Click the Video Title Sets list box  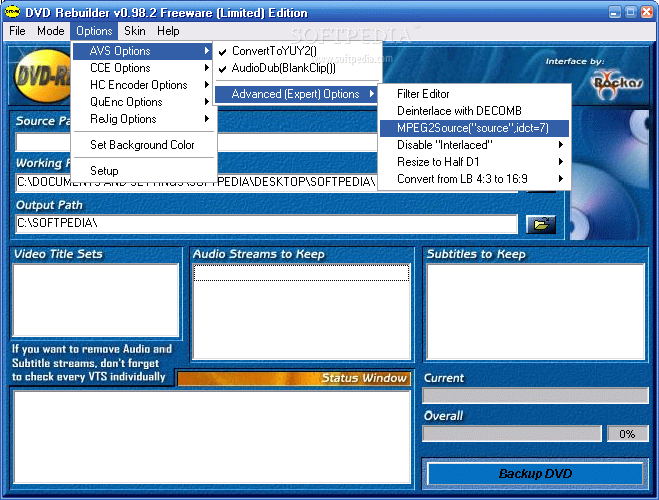[x=96, y=300]
